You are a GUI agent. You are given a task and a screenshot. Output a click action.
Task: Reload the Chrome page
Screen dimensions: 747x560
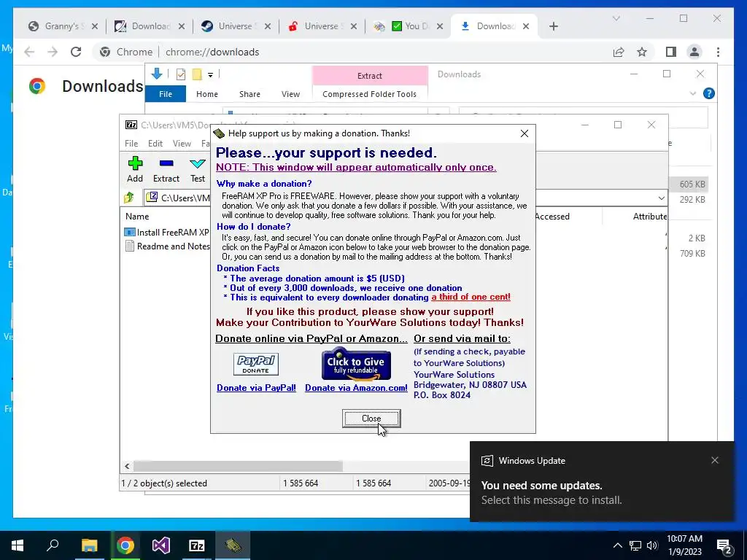tap(76, 52)
